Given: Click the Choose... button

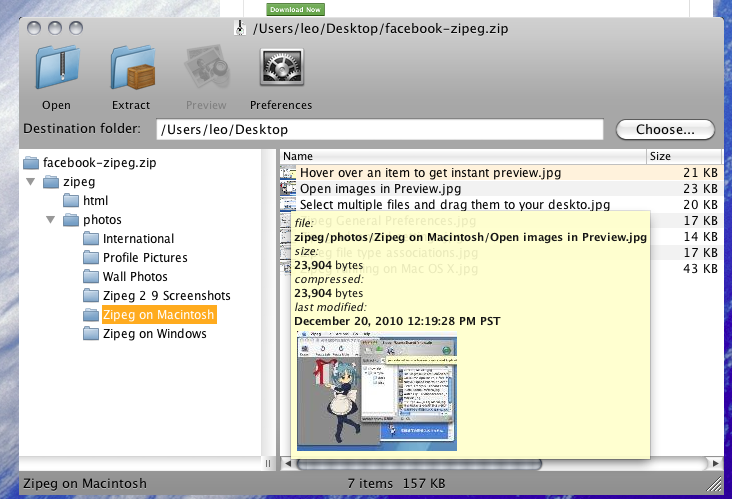Looking at the screenshot, I should [665, 130].
